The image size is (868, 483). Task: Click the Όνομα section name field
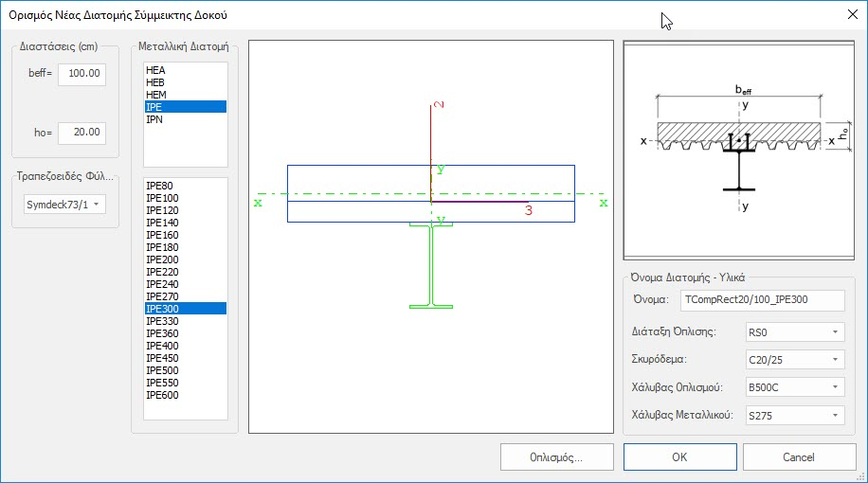(762, 300)
